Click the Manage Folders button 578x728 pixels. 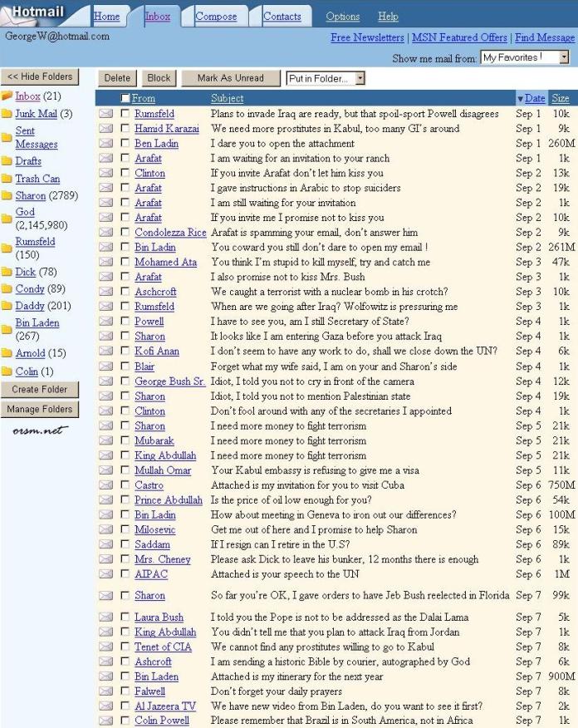point(40,409)
